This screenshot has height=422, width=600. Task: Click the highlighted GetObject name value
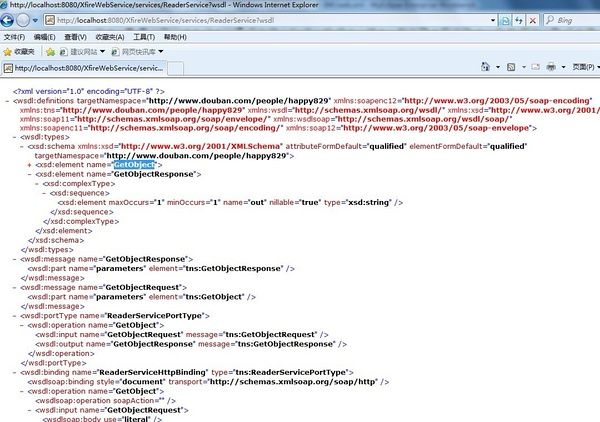click(134, 165)
